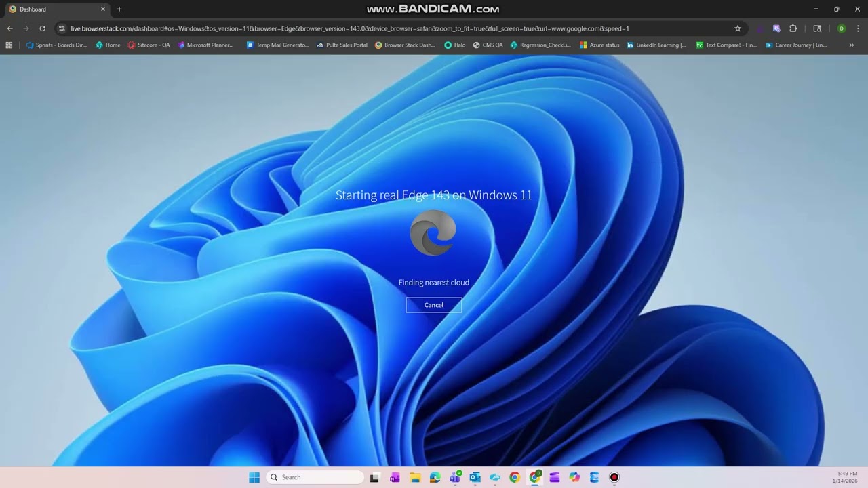Select the Dashboard browser tab
868x488 pixels.
tap(58, 9)
